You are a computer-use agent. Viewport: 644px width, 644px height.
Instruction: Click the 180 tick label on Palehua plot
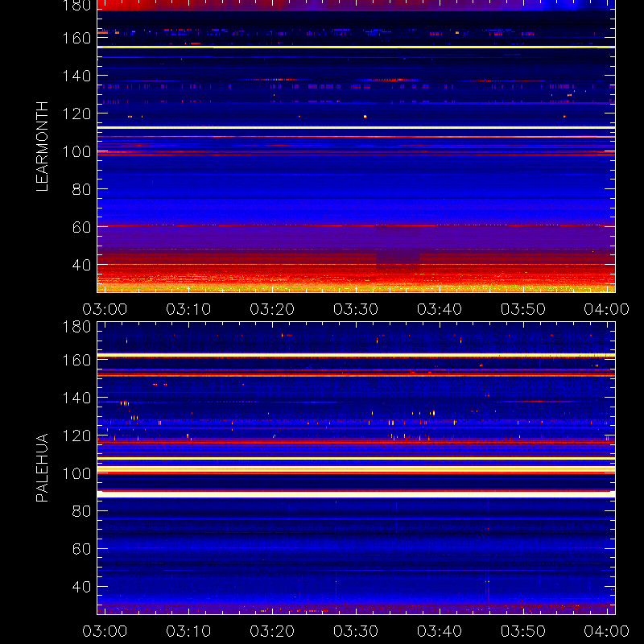point(76,327)
